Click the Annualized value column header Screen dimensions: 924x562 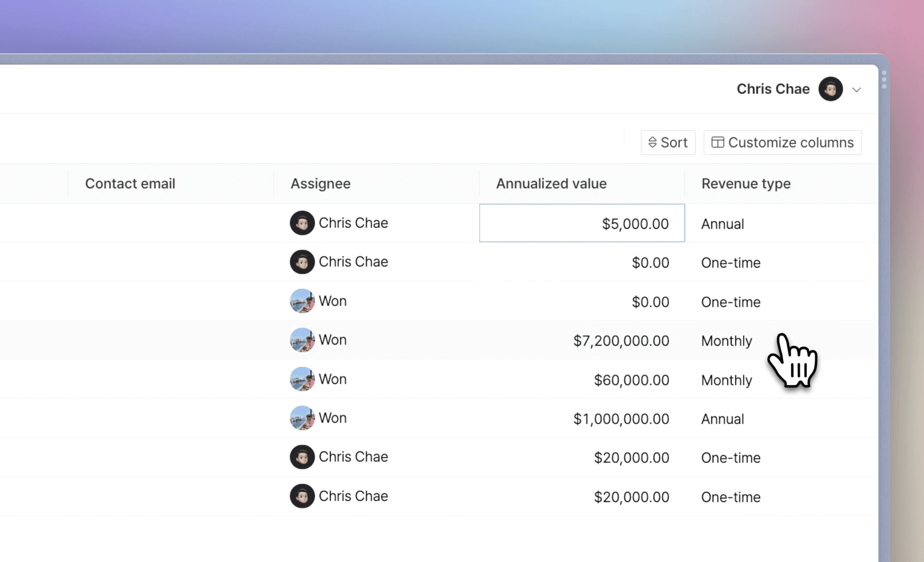[551, 184]
